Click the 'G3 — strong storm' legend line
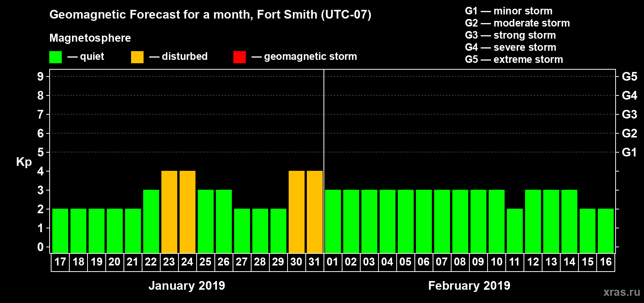The image size is (644, 303). click(510, 35)
